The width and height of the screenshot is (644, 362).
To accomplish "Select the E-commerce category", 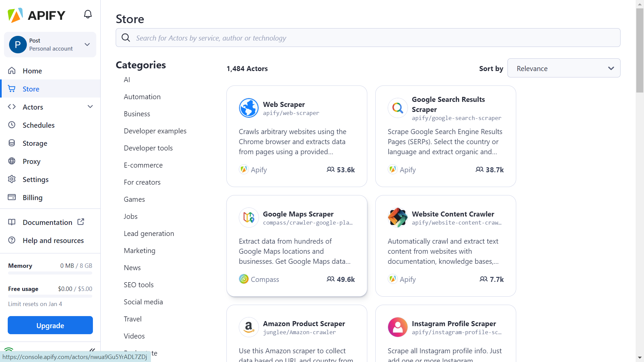I will [143, 165].
